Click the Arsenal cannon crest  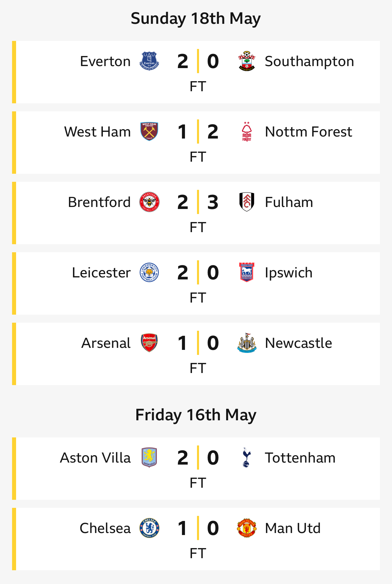pyautogui.click(x=149, y=343)
